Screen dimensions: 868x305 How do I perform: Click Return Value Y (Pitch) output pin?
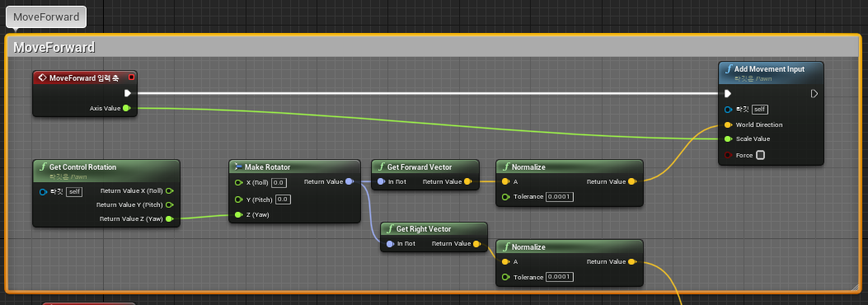(x=169, y=204)
